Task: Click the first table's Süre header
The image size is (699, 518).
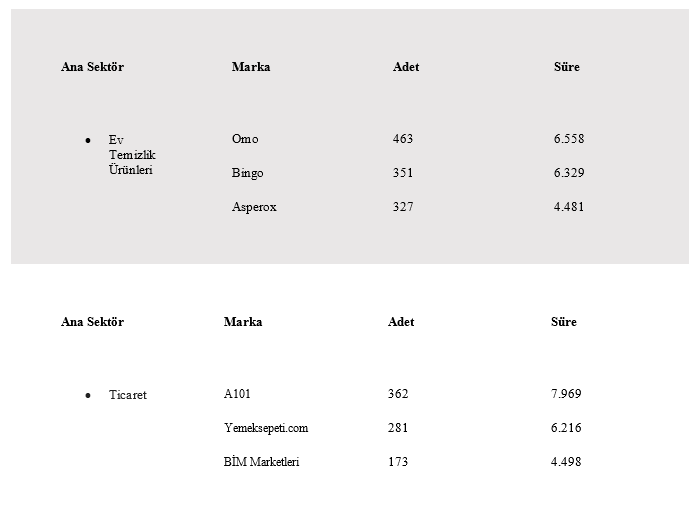Action: 567,67
